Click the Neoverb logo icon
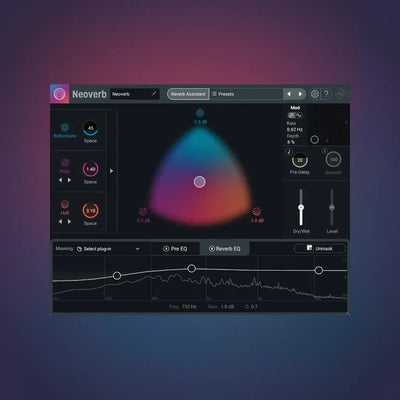 (x=59, y=94)
